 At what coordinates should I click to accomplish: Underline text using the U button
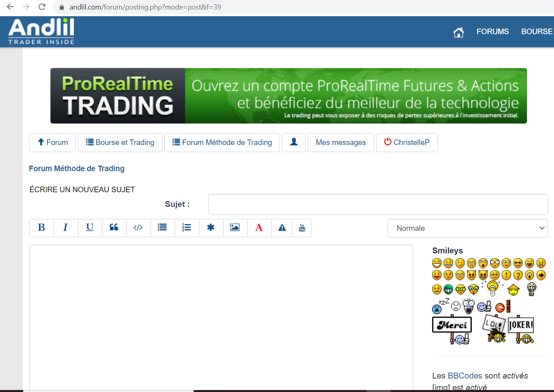coord(90,228)
